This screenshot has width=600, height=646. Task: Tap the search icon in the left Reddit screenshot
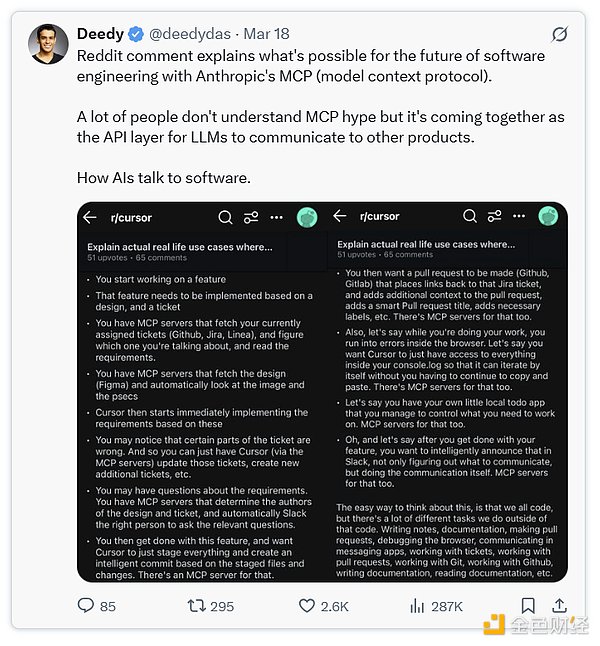point(225,217)
